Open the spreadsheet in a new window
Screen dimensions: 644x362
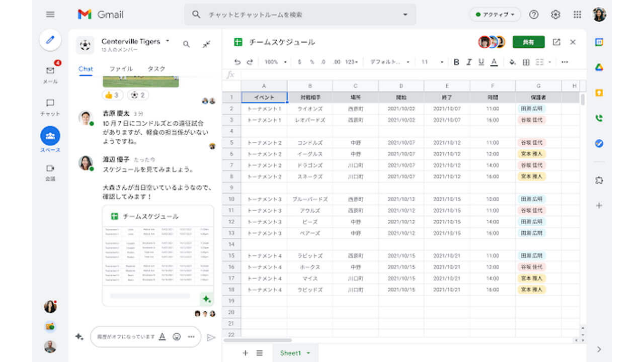point(556,42)
